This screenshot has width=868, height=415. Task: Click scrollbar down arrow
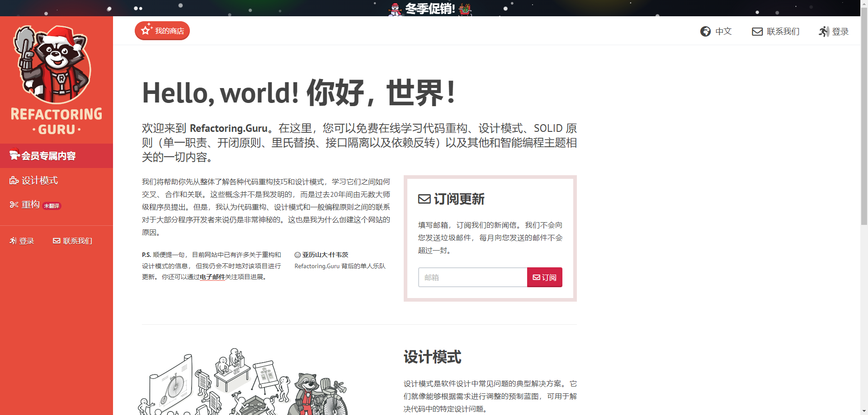[x=864, y=411]
